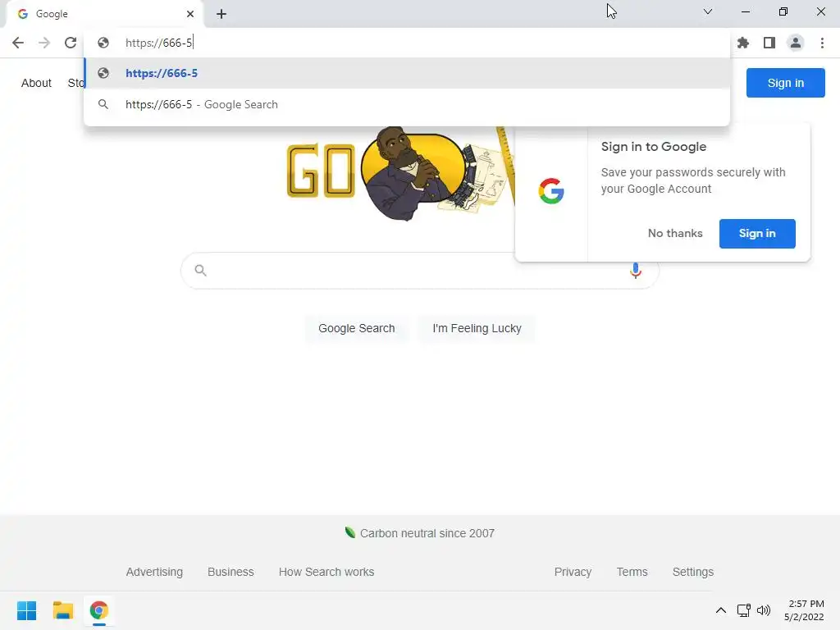
Task: Open a new tab with the plus button
Action: click(x=221, y=14)
